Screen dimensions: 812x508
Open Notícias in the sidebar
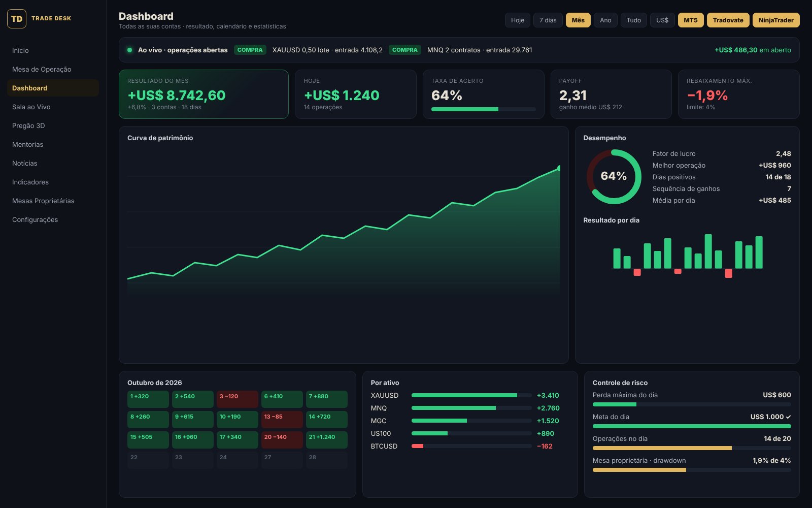[x=53, y=163]
